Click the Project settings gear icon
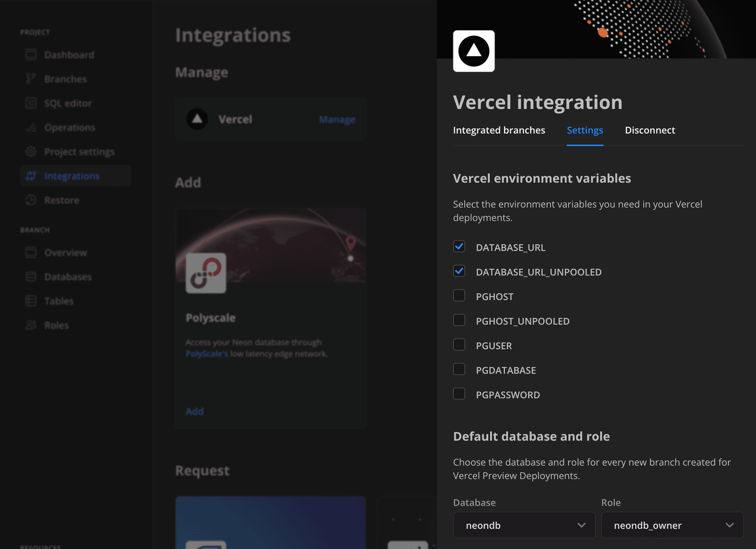This screenshot has width=756, height=549. [31, 152]
